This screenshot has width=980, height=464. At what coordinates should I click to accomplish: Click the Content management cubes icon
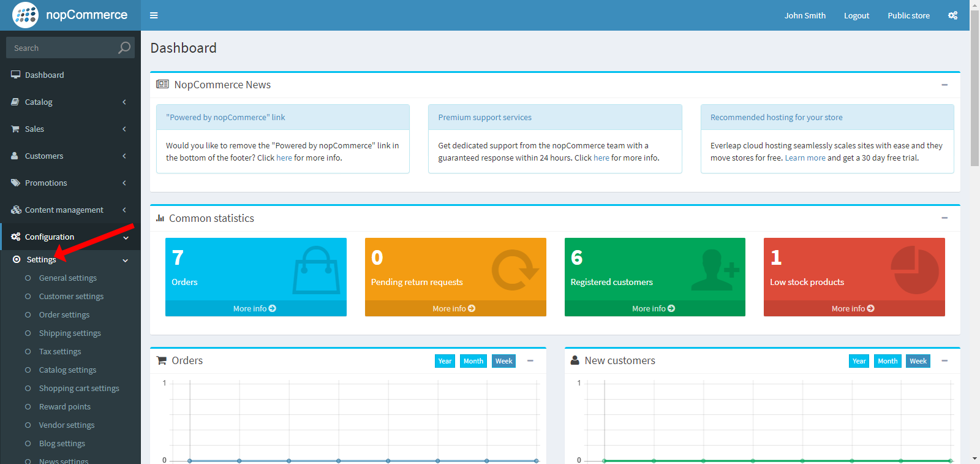[16, 210]
